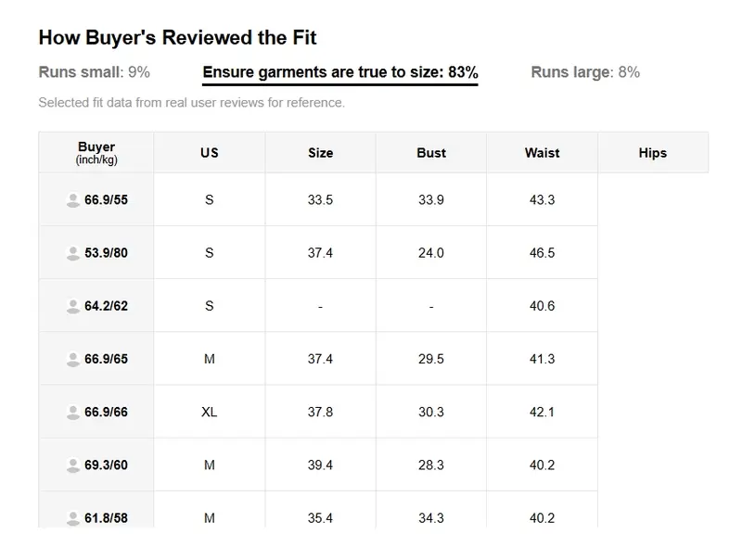Click the Buyer column header
The height and width of the screenshot is (560, 742).
click(96, 152)
